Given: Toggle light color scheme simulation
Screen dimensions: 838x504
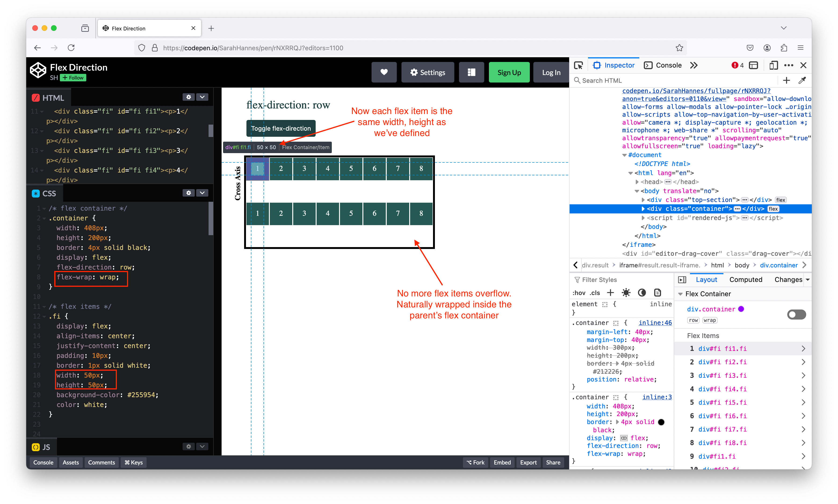Looking at the screenshot, I should 626,293.
